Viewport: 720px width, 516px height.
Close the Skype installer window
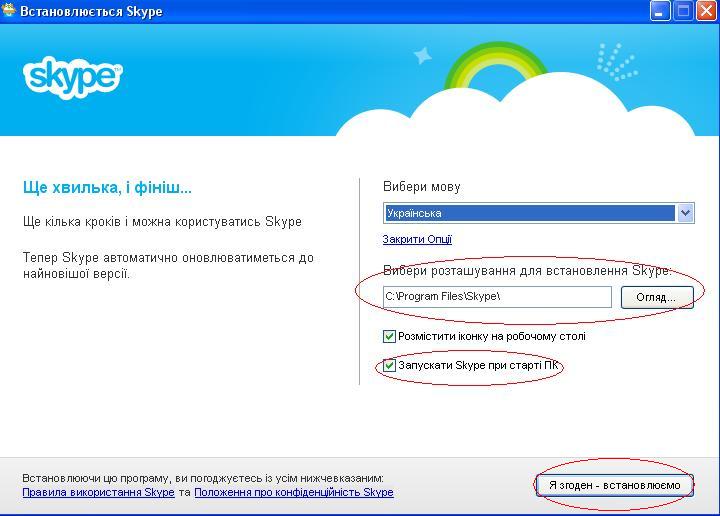pos(707,11)
